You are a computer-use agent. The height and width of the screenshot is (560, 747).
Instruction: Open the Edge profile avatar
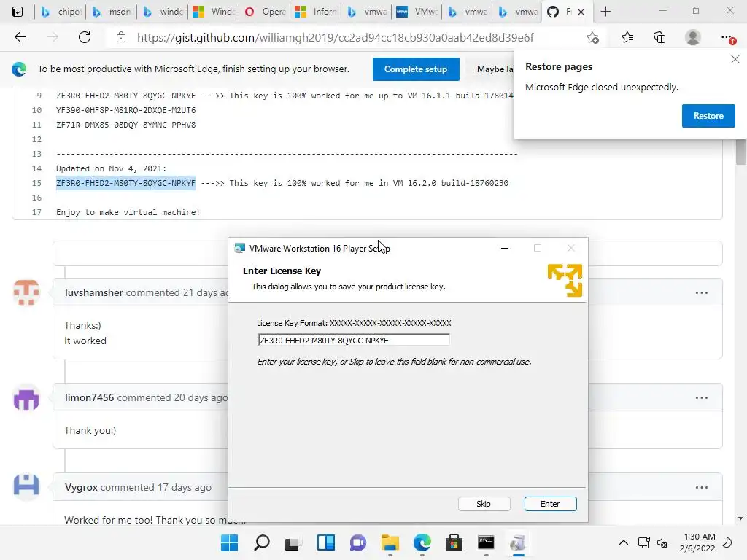[693, 37]
